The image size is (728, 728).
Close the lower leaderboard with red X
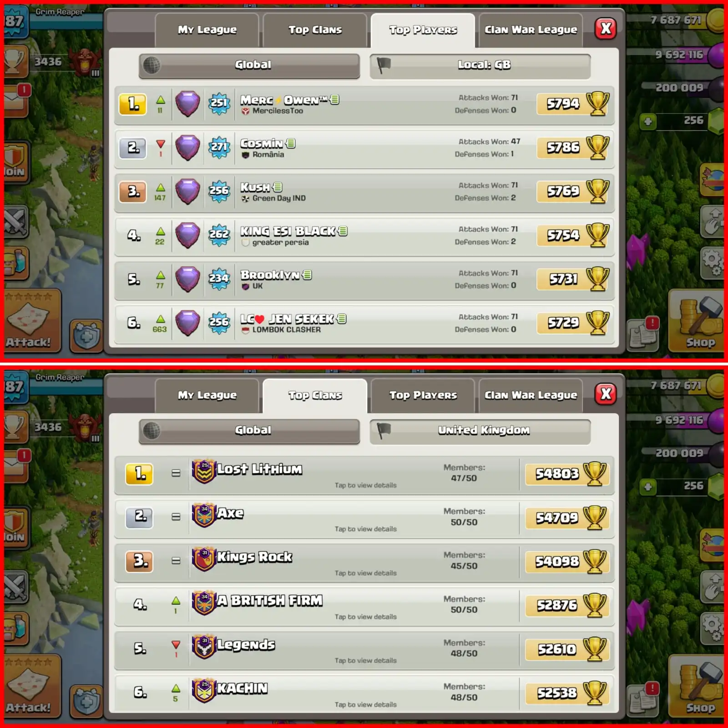[606, 394]
